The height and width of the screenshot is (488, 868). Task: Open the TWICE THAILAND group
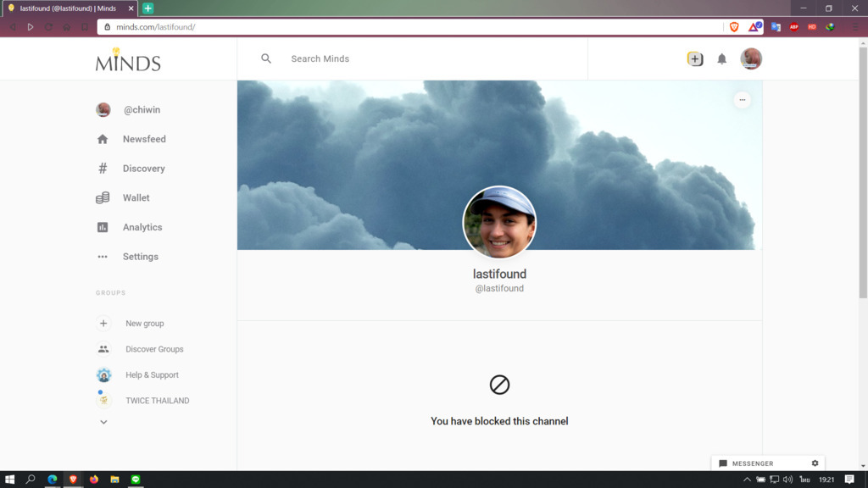(157, 401)
